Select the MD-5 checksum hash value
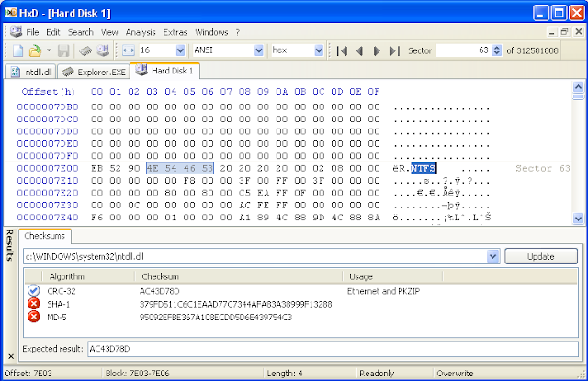 tap(216, 318)
